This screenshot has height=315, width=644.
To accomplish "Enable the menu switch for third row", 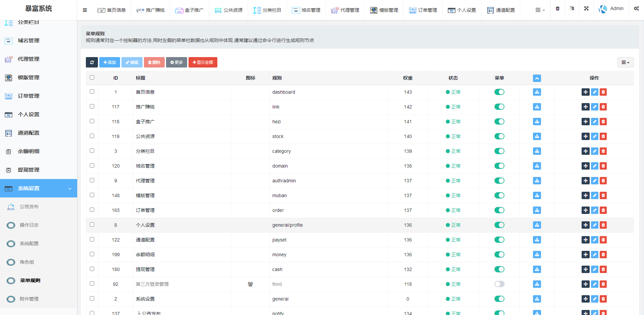I will tap(499, 284).
